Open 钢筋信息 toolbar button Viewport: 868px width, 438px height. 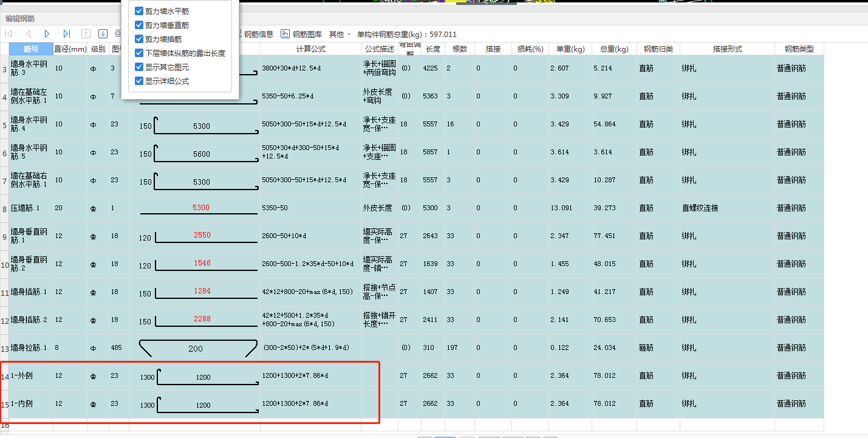254,34
